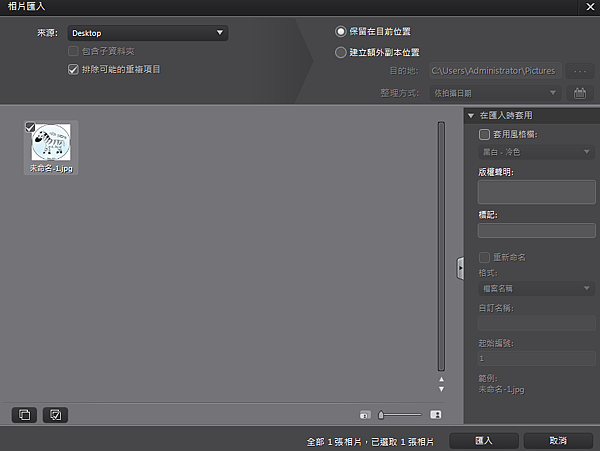Enable the 重新命名 checkbox
The width and height of the screenshot is (600, 451).
point(484,257)
